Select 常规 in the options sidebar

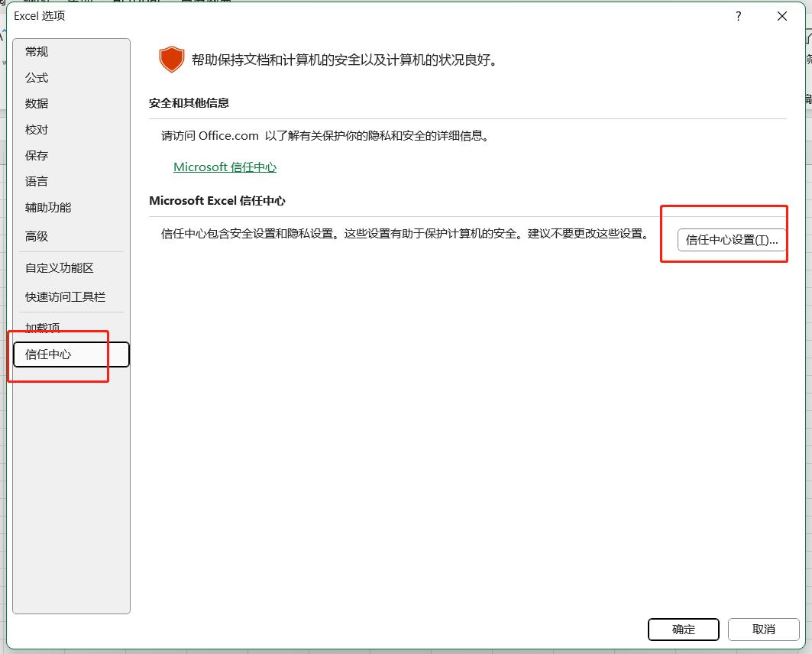(37, 51)
